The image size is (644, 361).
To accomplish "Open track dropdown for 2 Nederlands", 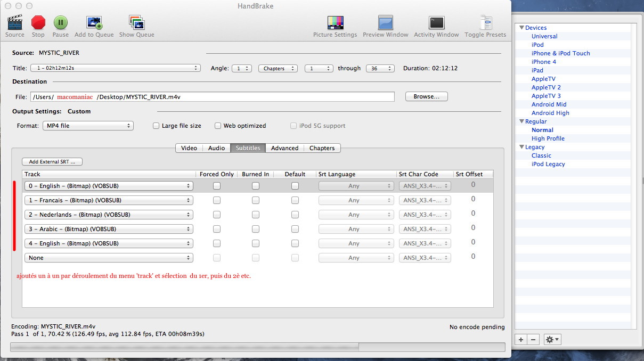I will (109, 215).
